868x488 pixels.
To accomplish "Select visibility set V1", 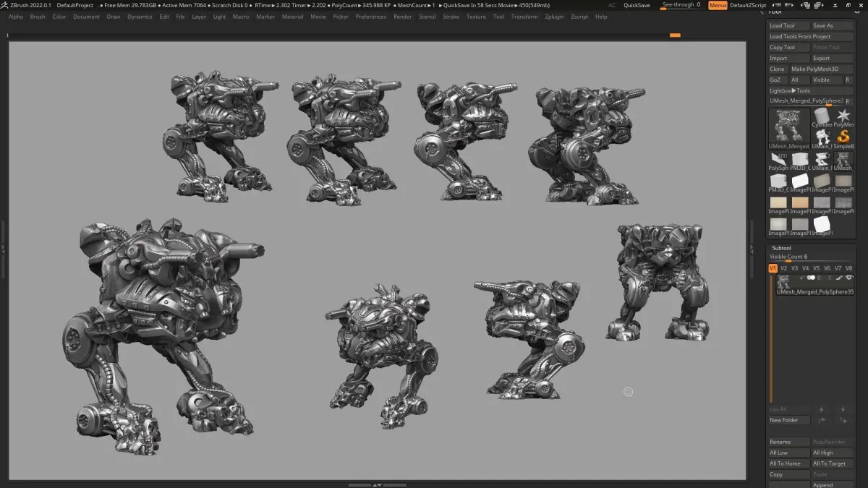I will coord(773,268).
